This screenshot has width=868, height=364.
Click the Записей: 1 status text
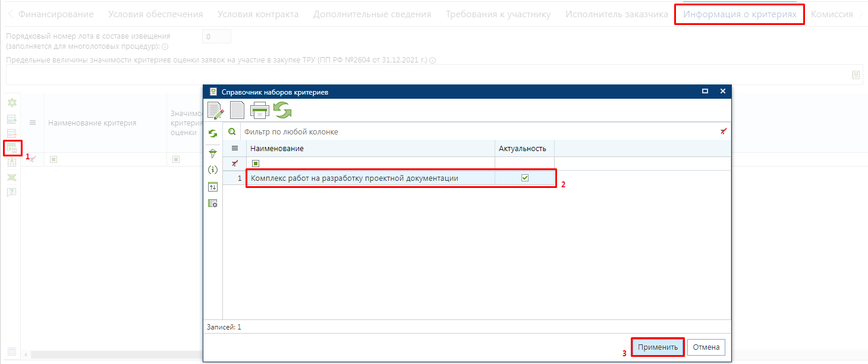(224, 327)
